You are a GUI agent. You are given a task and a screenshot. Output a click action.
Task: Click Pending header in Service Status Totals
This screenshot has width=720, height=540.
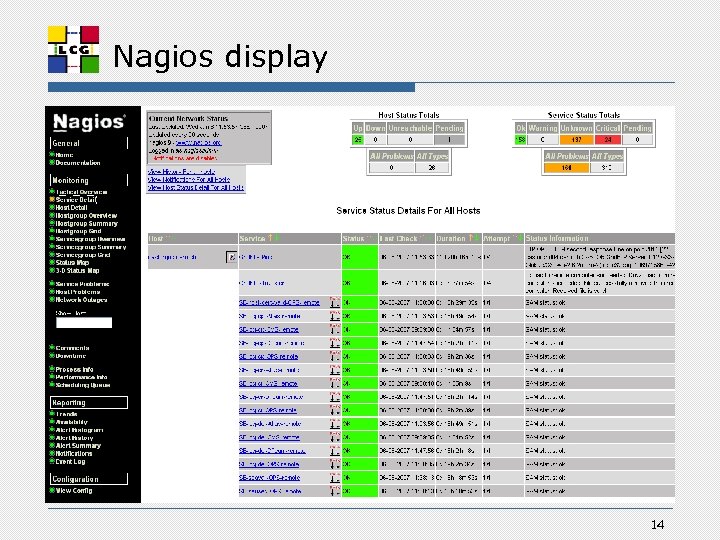[637, 128]
